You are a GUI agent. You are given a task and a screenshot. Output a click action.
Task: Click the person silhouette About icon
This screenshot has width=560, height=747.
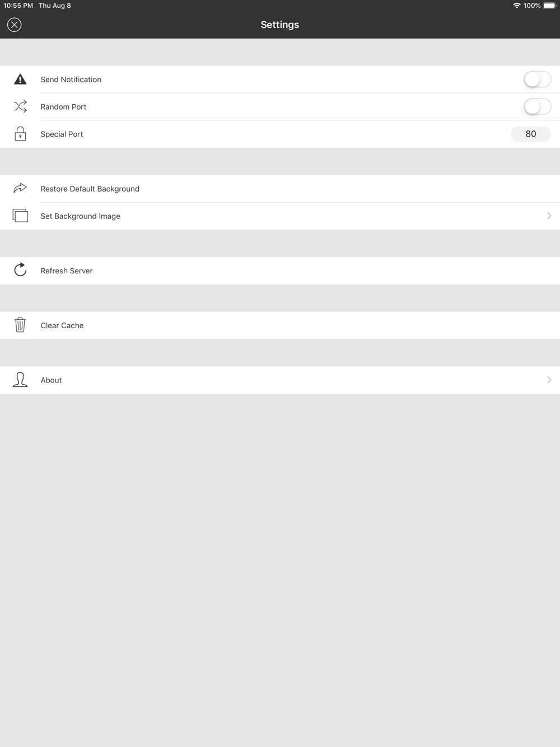[20, 380]
